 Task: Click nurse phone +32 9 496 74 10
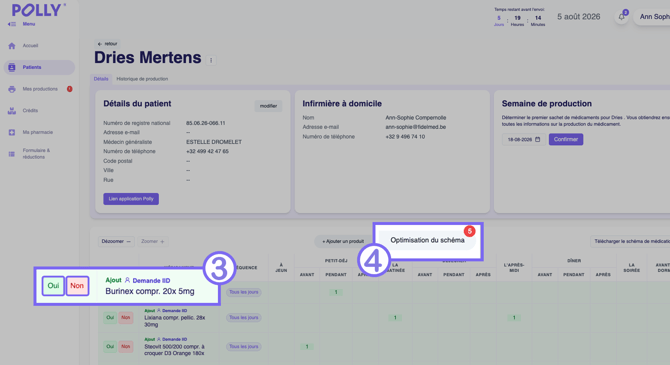point(405,137)
